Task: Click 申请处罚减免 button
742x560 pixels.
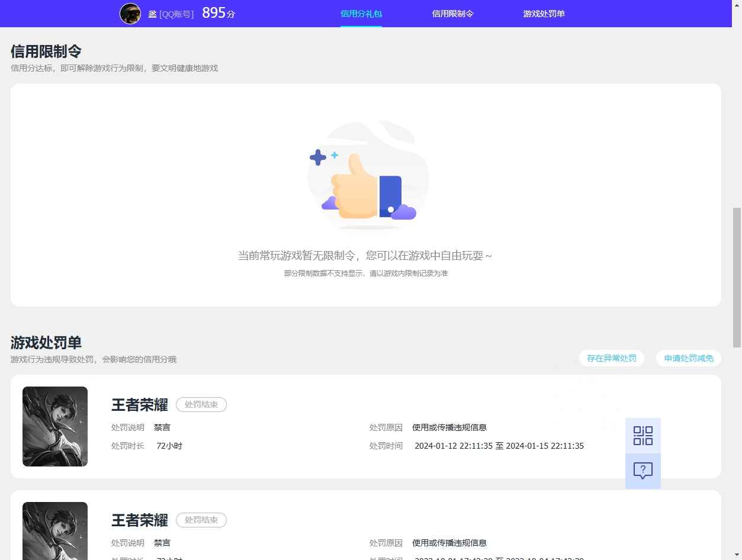Action: [689, 358]
